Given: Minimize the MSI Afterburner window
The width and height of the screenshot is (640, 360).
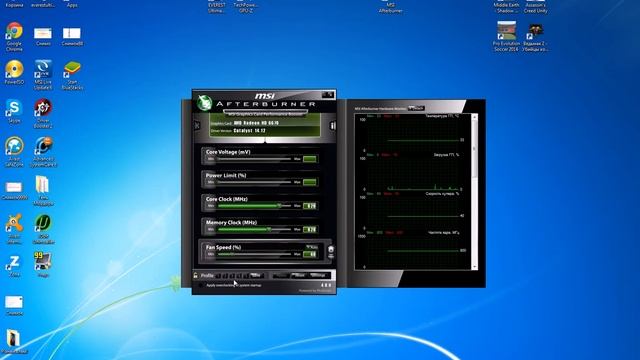Looking at the screenshot, I should 325,95.
